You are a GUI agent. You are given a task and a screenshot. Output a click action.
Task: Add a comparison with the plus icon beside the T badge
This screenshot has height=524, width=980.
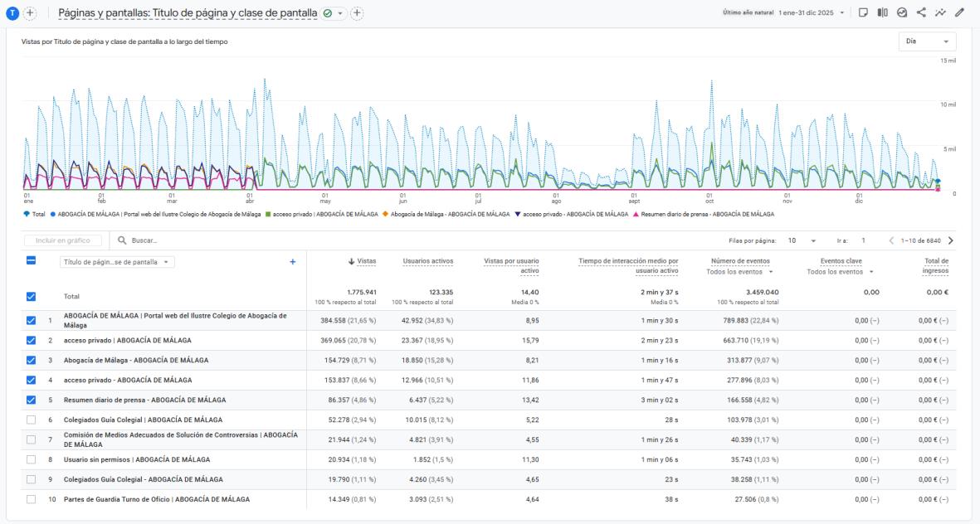point(31,13)
